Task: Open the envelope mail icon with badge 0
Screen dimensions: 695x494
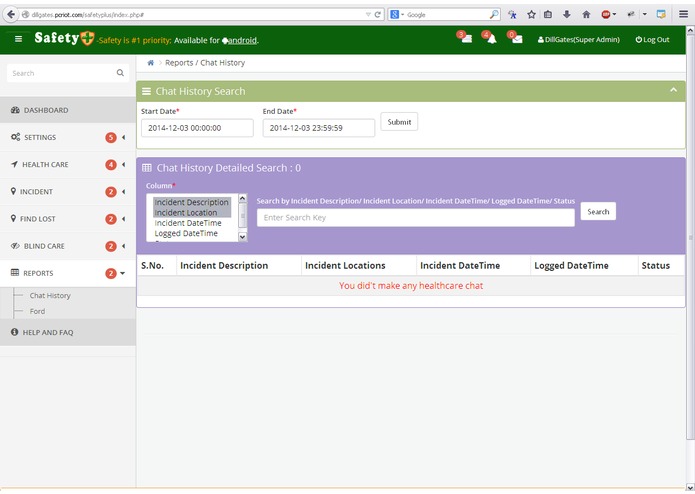Action: tap(515, 38)
